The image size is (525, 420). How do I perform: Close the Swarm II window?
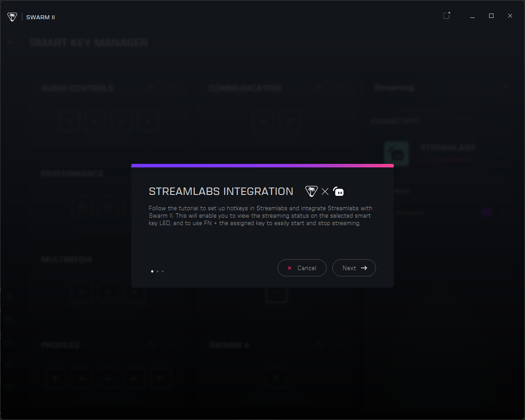tap(510, 16)
